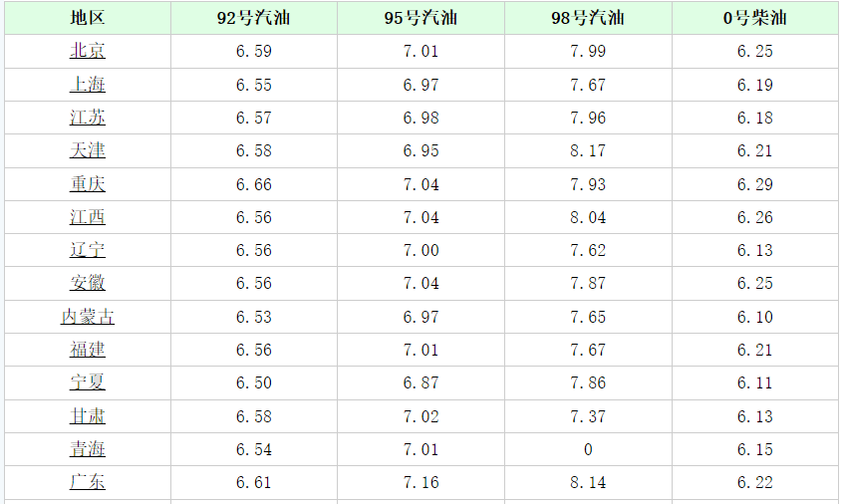Click the 95号汽油 column header
This screenshot has height=504, width=842.
(421, 18)
